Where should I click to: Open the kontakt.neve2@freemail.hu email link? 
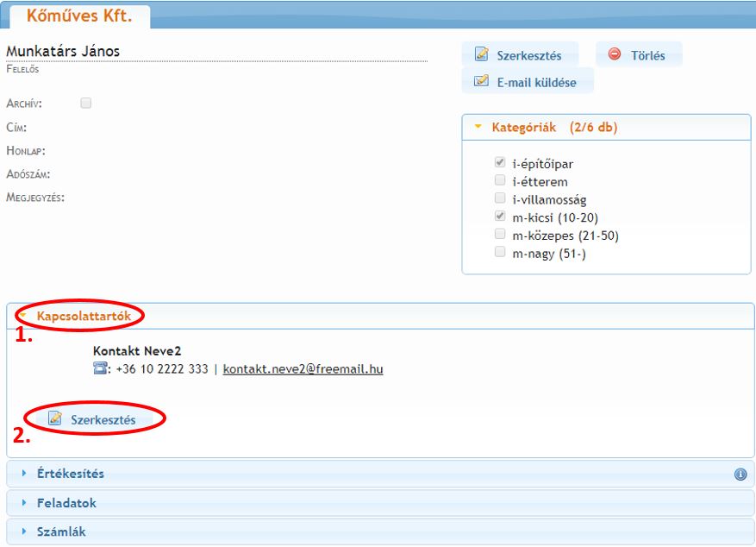pos(303,369)
